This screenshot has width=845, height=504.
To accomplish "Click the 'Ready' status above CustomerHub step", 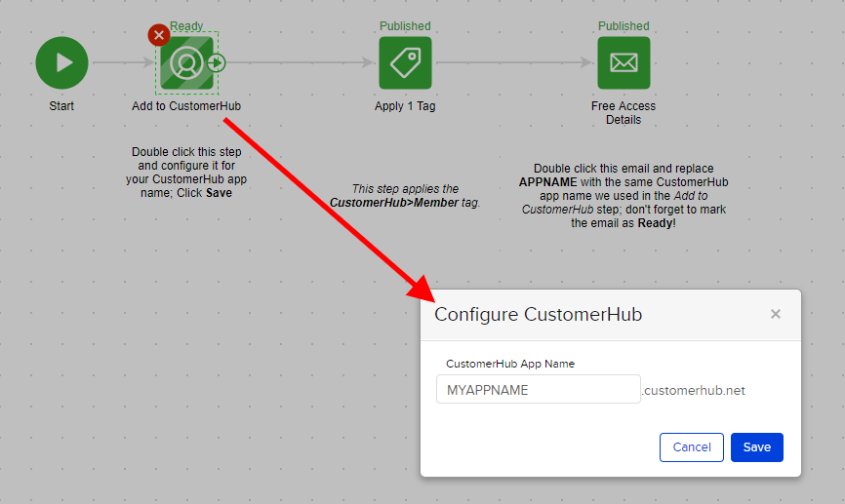I will coord(186,26).
